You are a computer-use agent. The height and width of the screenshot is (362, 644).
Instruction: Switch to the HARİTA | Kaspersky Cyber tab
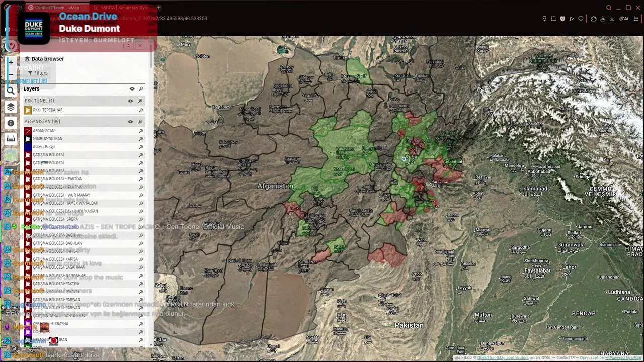click(x=121, y=8)
